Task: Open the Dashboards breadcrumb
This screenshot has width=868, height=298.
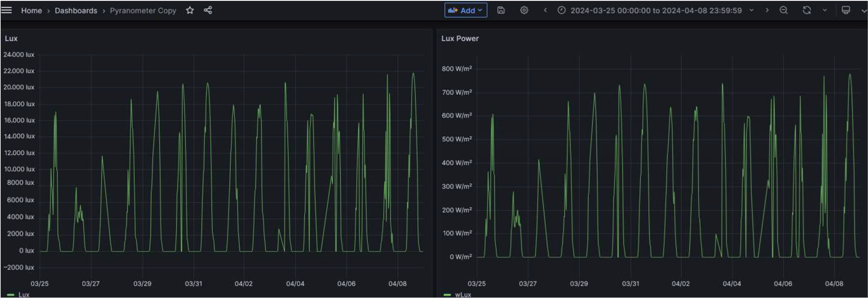Action: tap(76, 10)
